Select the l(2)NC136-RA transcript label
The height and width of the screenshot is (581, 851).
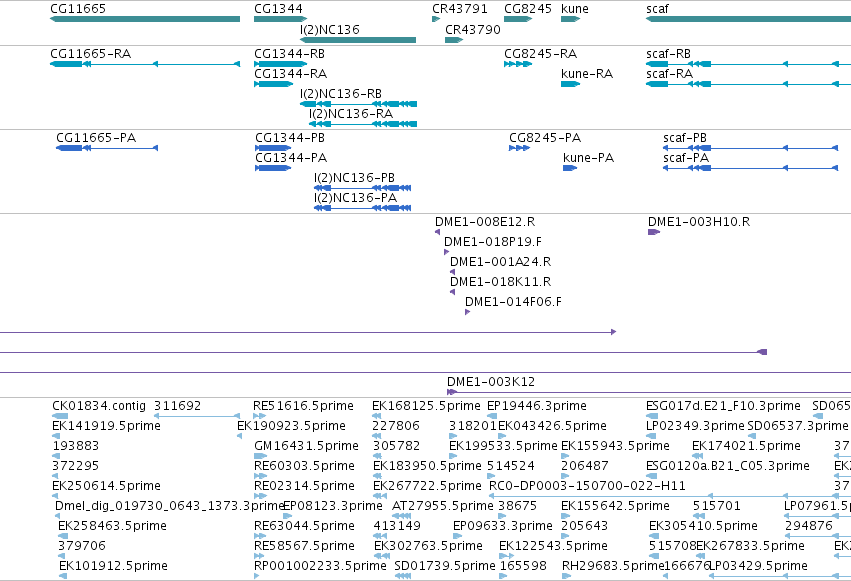[x=351, y=114]
